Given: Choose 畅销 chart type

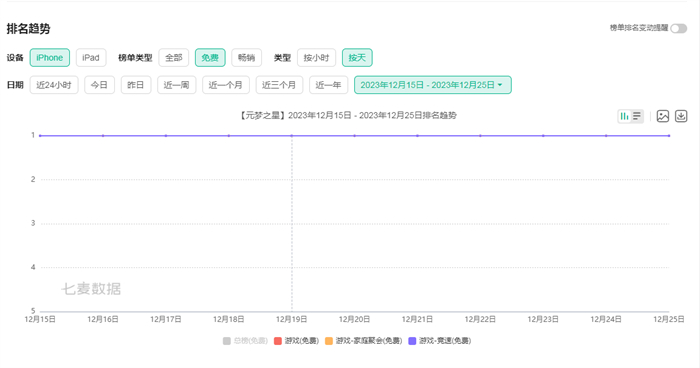Looking at the screenshot, I should (246, 58).
